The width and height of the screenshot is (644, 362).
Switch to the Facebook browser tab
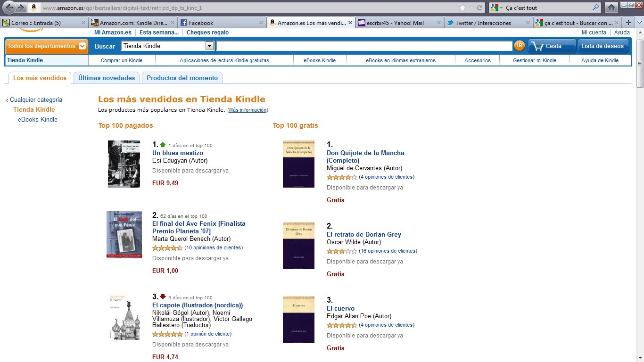[222, 23]
